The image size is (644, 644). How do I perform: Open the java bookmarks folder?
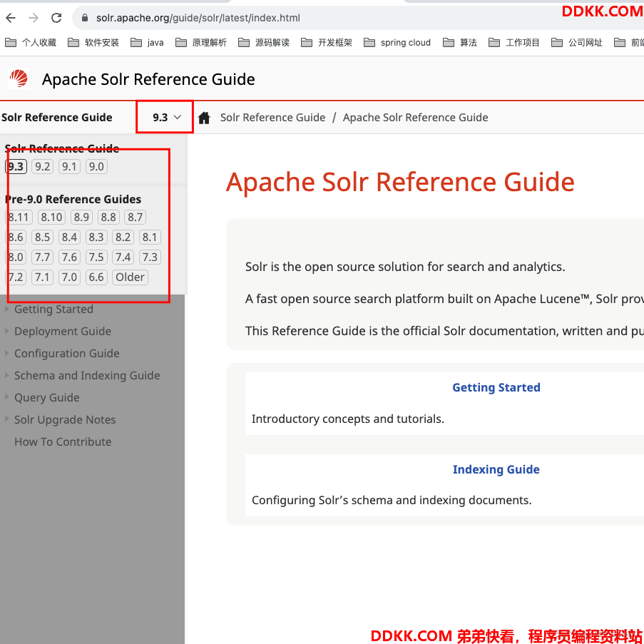coord(147,42)
